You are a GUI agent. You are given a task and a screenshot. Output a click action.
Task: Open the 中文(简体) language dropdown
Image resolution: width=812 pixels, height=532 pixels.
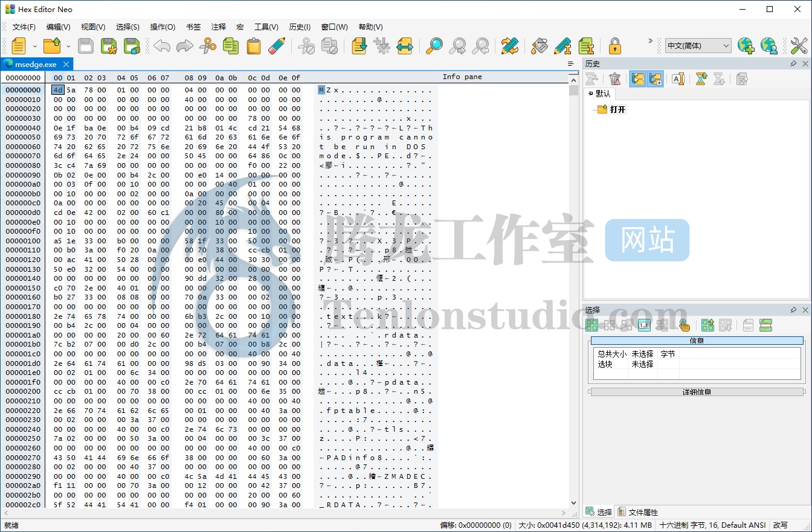(698, 46)
